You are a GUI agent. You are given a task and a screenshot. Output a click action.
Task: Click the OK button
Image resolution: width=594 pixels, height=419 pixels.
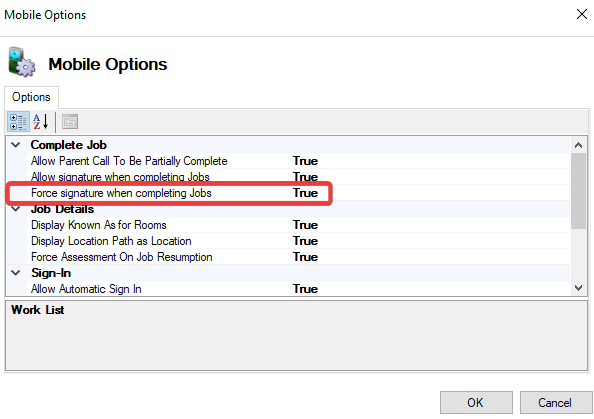click(x=476, y=402)
